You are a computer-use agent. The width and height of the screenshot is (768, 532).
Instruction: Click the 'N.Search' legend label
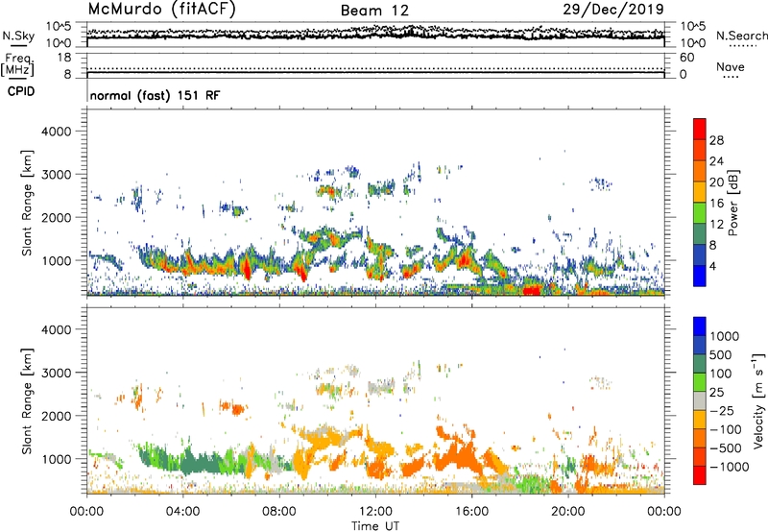[742, 36]
